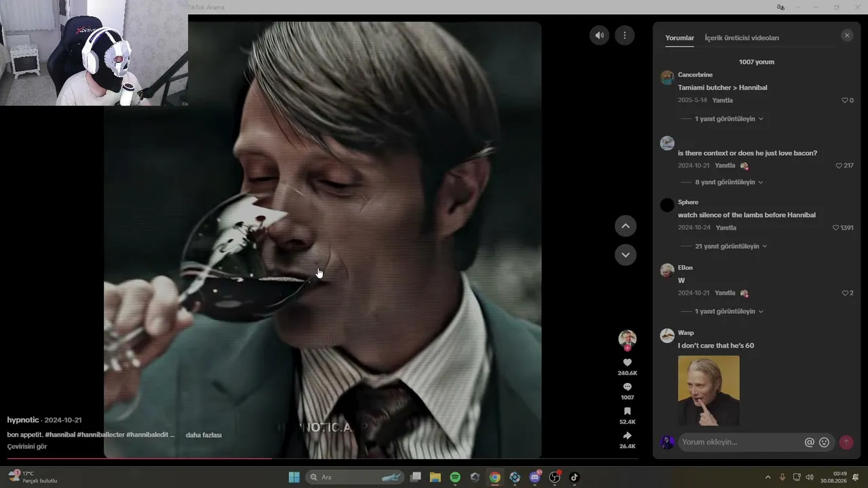This screenshot has width=868, height=488.
Task: Reply to EBon's comment via Yanıtla
Action: point(725,293)
